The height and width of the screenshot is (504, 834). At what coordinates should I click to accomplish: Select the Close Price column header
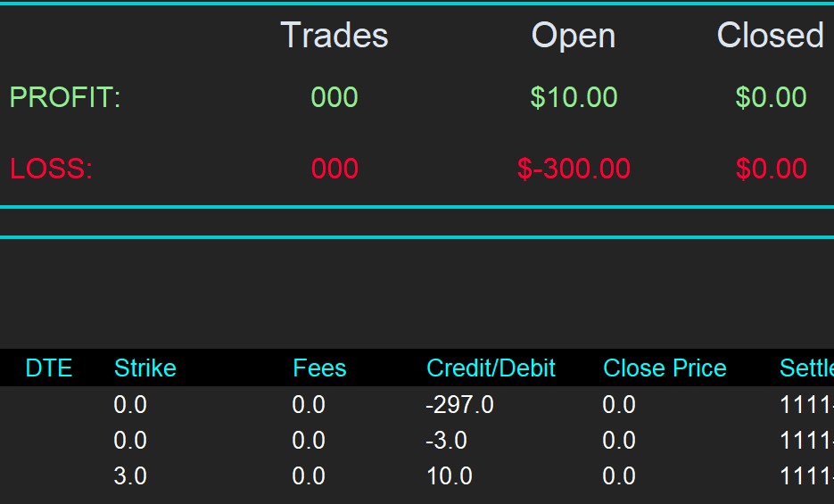pyautogui.click(x=665, y=368)
